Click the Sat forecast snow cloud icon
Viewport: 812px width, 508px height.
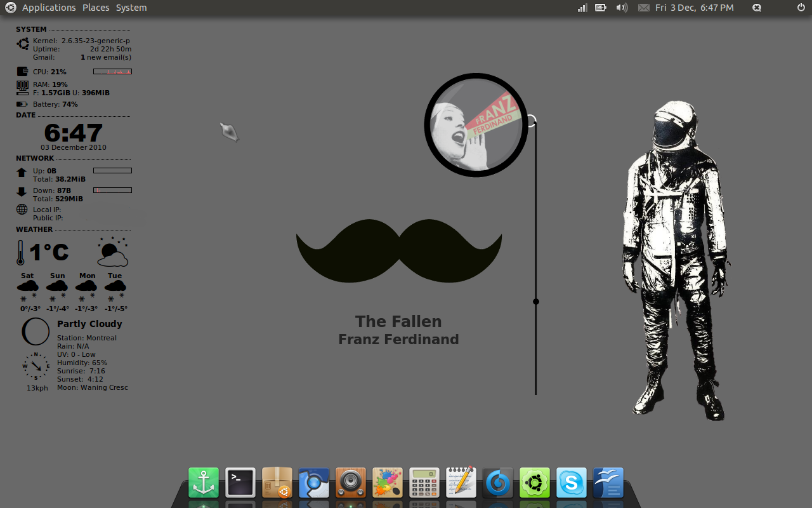tap(27, 291)
